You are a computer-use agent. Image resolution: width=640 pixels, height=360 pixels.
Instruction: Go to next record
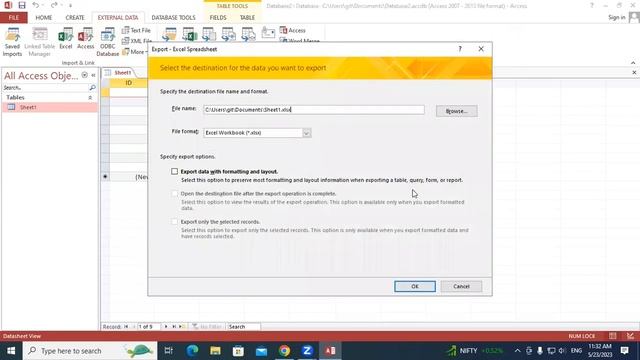(166, 327)
